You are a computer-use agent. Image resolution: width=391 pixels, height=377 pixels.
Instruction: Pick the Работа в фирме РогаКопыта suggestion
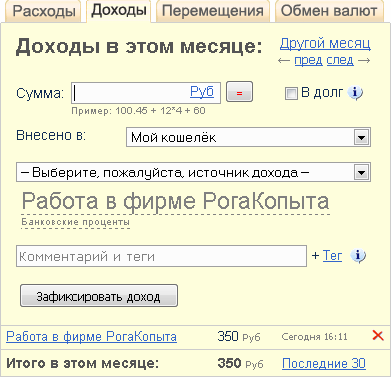[175, 201]
